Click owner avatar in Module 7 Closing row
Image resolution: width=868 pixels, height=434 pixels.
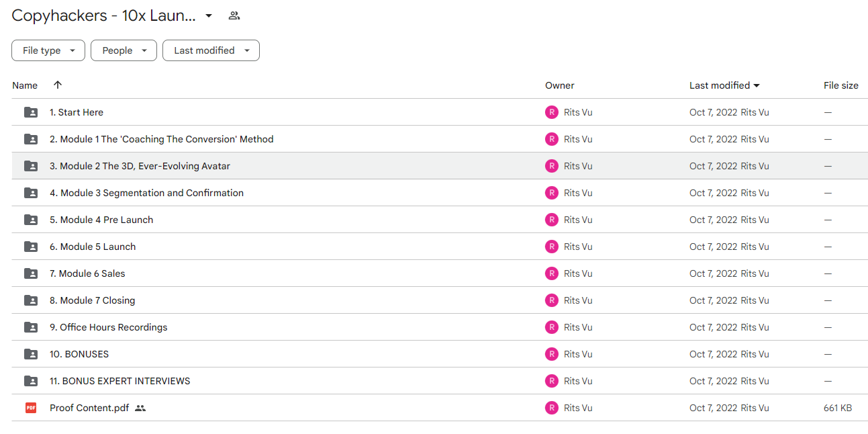point(552,300)
